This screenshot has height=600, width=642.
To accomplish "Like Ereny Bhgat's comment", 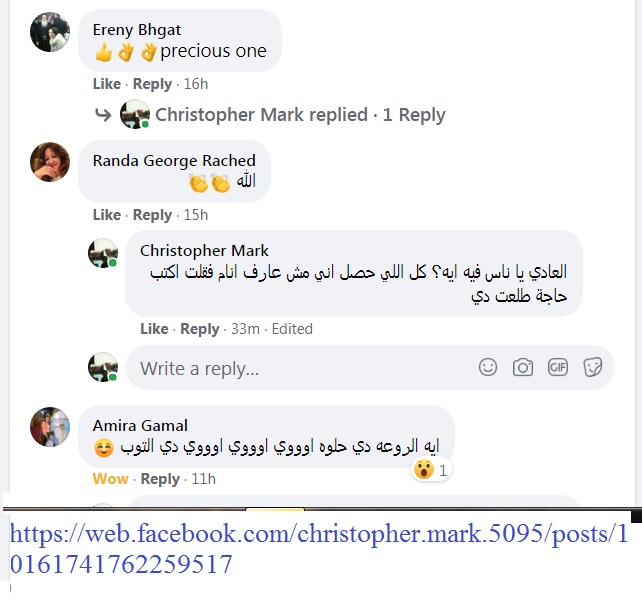I will coord(107,84).
